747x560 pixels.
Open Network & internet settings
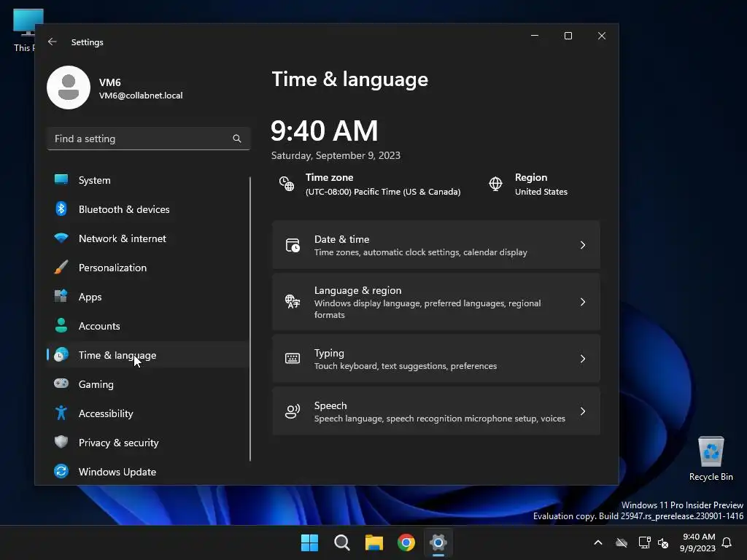(x=122, y=238)
